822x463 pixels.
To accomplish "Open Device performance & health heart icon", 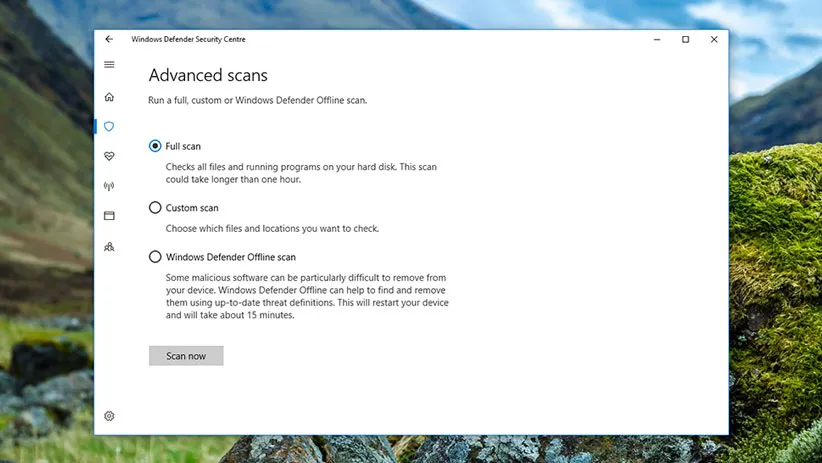I will pos(109,156).
